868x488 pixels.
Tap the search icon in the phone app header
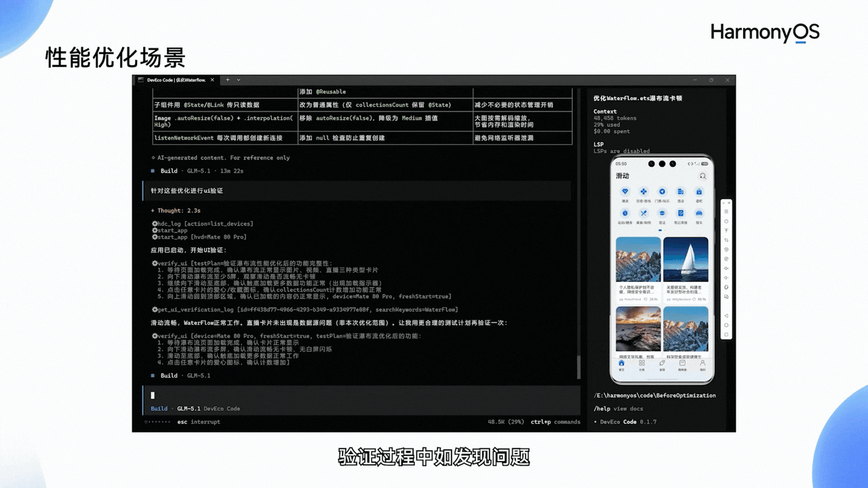tap(703, 176)
